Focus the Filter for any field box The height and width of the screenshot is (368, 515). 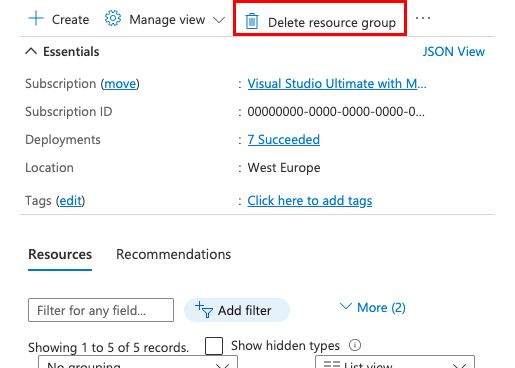click(x=101, y=310)
